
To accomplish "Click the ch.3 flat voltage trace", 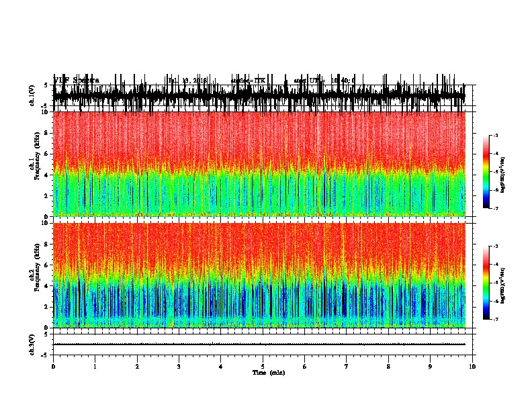I will click(x=259, y=345).
